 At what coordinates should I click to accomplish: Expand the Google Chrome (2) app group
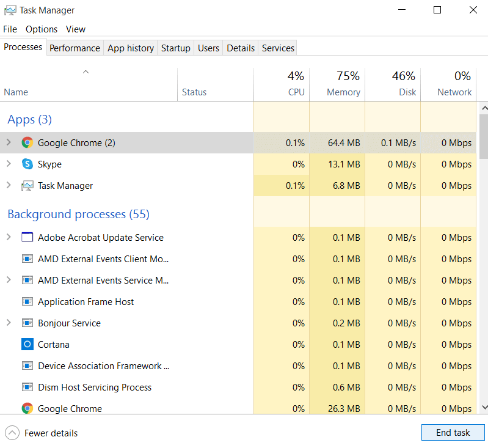[9, 143]
